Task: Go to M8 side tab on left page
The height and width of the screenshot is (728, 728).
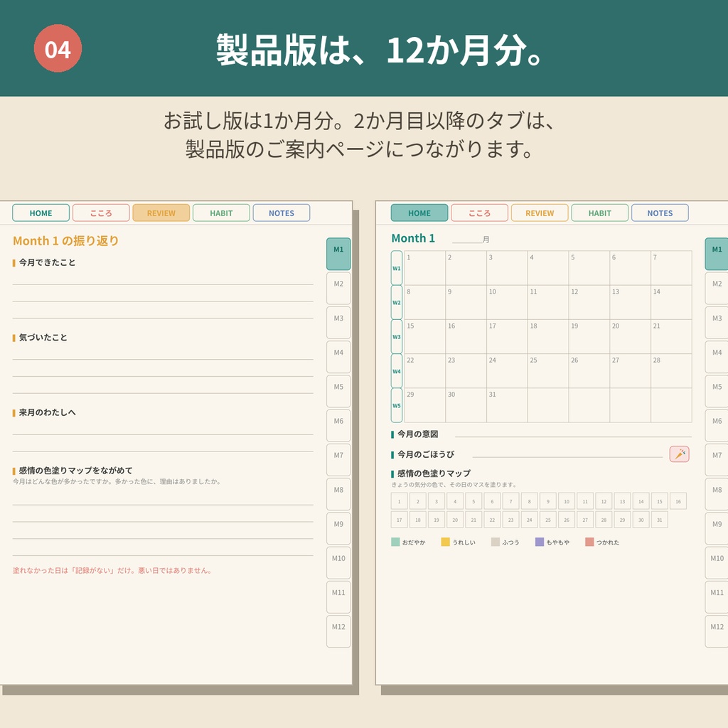Action: (338, 494)
